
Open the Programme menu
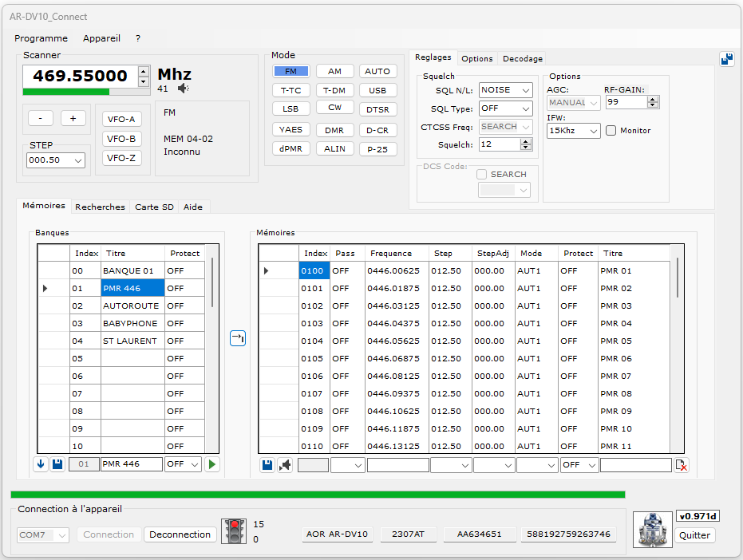tap(41, 38)
